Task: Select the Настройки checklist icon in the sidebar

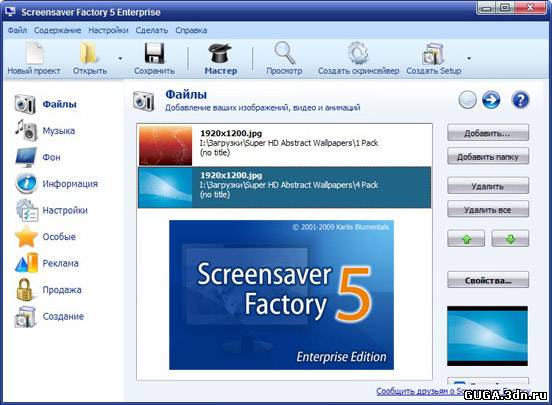Action: click(27, 210)
